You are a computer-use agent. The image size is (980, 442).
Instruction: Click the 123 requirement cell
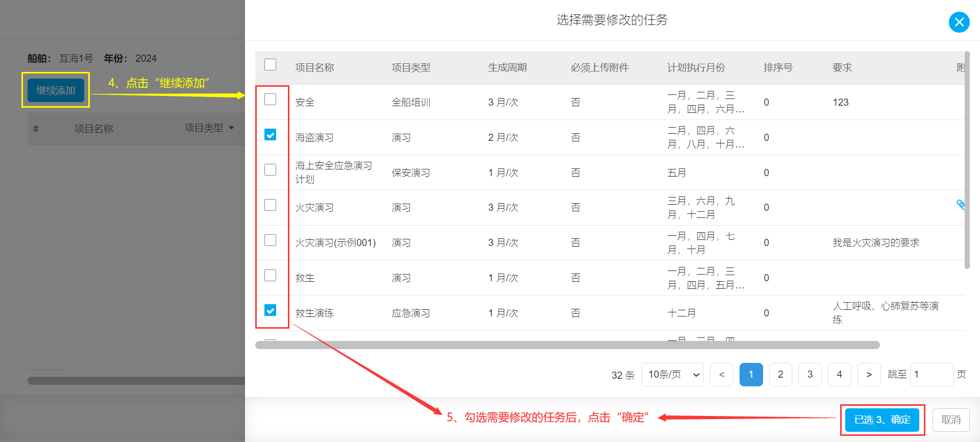tap(841, 102)
